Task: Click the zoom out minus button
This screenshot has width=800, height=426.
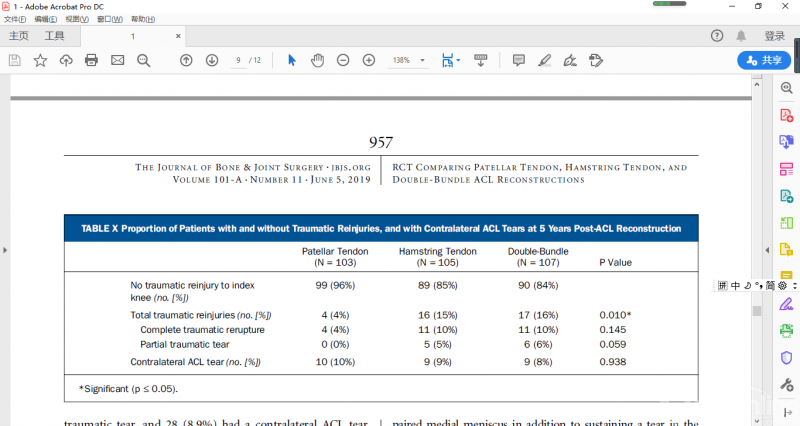Action: point(343,60)
